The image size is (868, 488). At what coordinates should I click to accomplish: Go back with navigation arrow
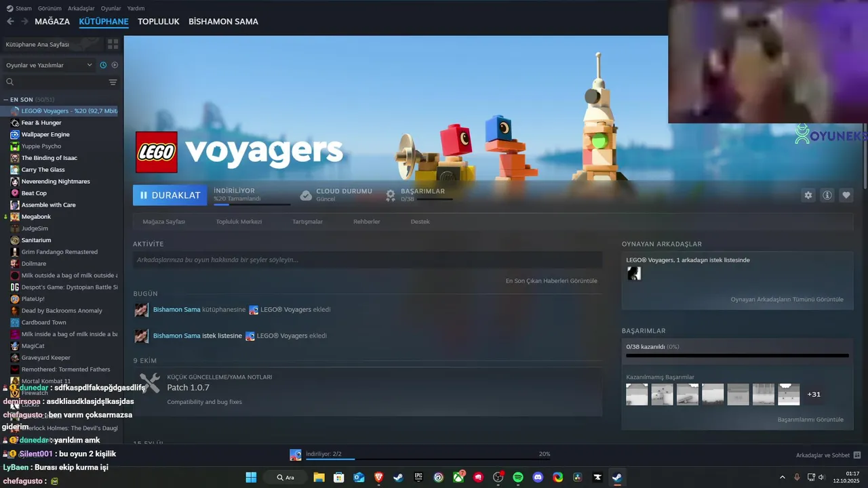tap(10, 22)
